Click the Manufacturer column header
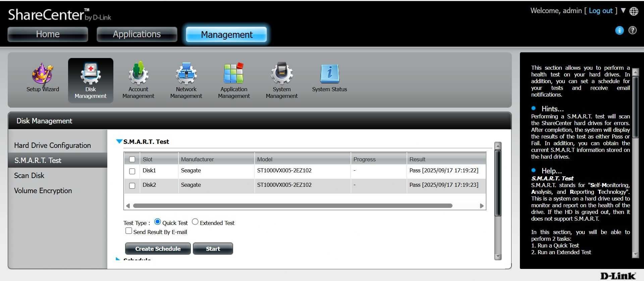This screenshot has width=644, height=281. point(216,159)
